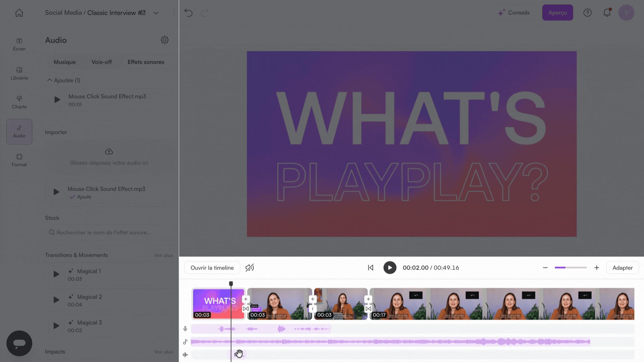Toggle transition between first and second clip
Viewport: 644px width, 362px height.
click(x=246, y=309)
